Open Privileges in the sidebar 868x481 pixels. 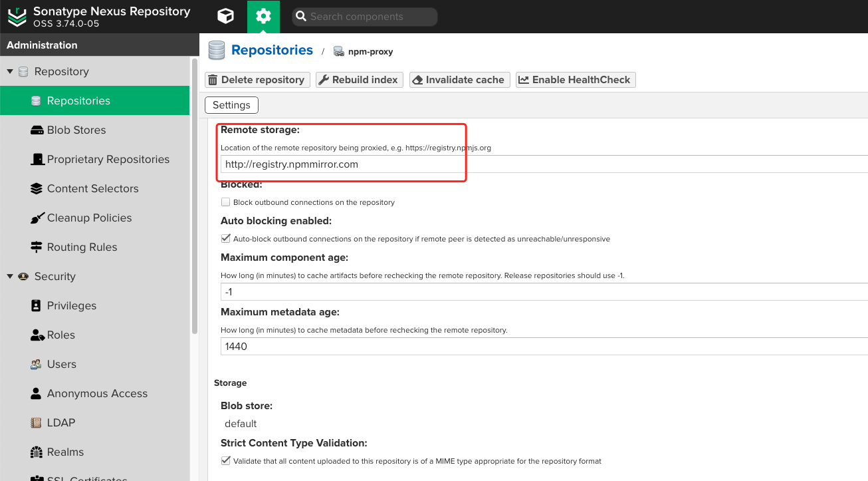click(94, 306)
